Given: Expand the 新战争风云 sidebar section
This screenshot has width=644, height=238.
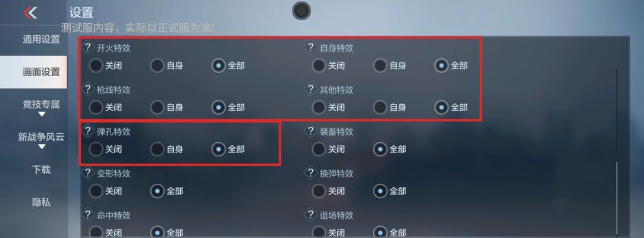Looking at the screenshot, I should click(x=41, y=140).
